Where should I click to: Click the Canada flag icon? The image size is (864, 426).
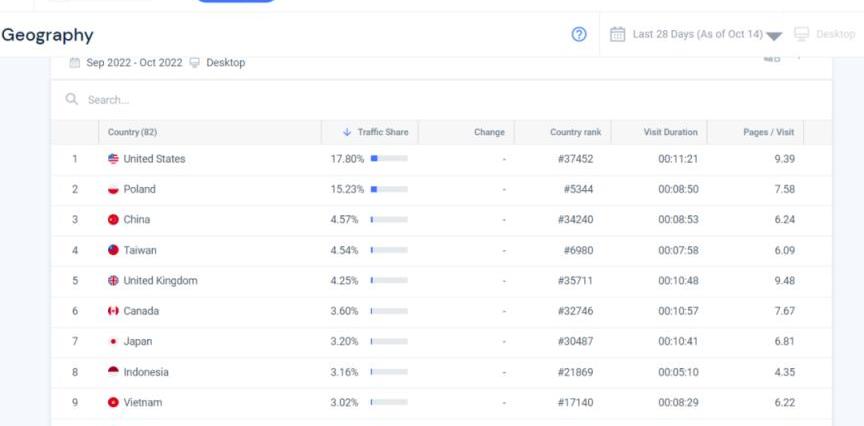[113, 311]
